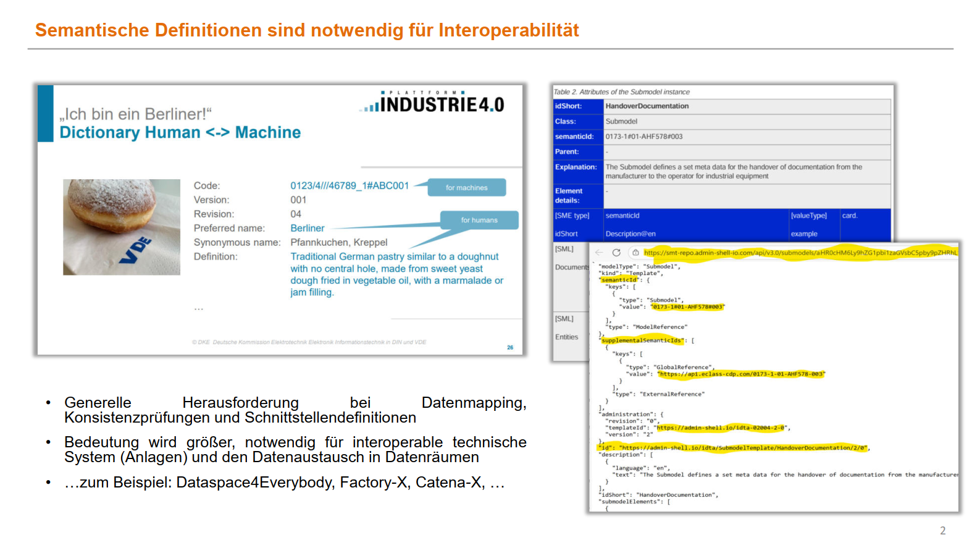Select the 'for machines' callout label
980x540 pixels.
pos(466,188)
